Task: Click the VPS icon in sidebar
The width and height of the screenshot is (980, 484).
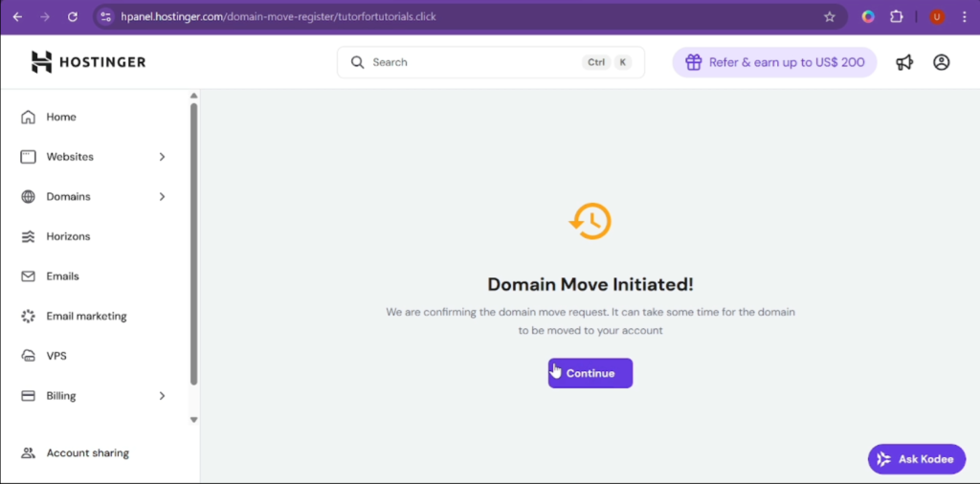Action: [x=28, y=356]
